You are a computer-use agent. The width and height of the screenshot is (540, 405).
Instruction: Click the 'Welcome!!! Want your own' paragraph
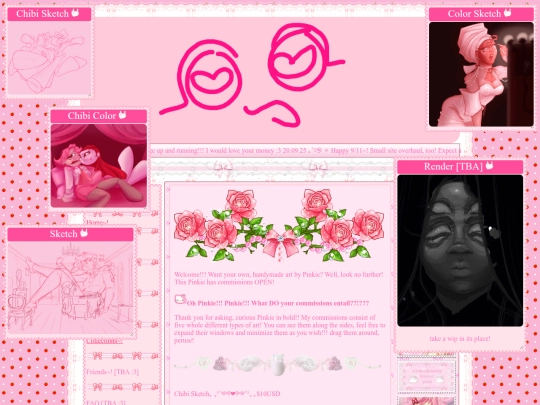(x=279, y=278)
